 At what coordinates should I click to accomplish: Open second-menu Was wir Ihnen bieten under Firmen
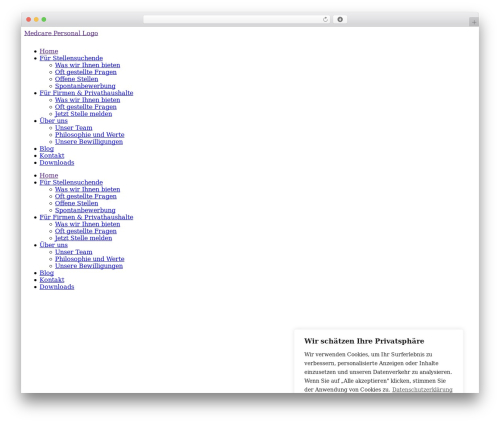pos(87,224)
